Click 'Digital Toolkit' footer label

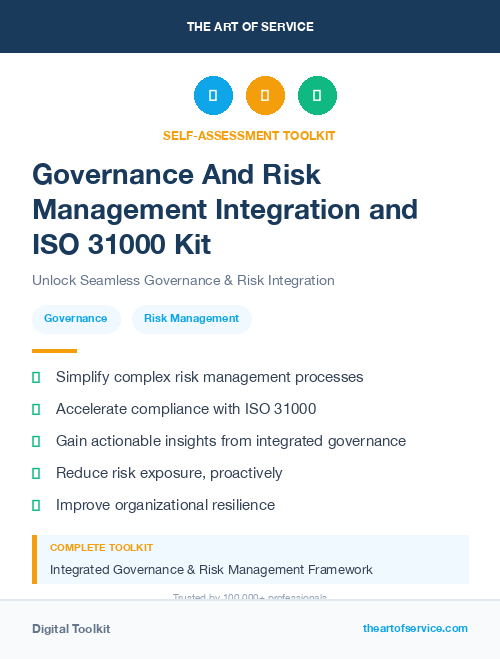71,629
